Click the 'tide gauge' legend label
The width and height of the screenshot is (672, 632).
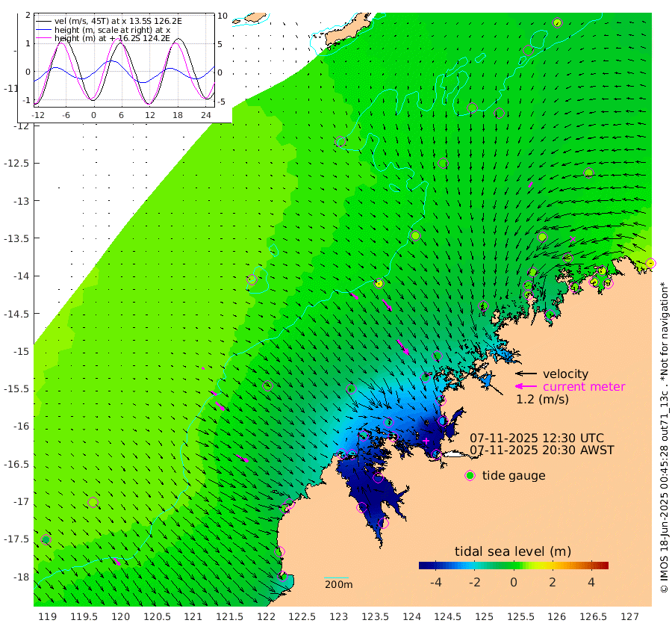514,476
